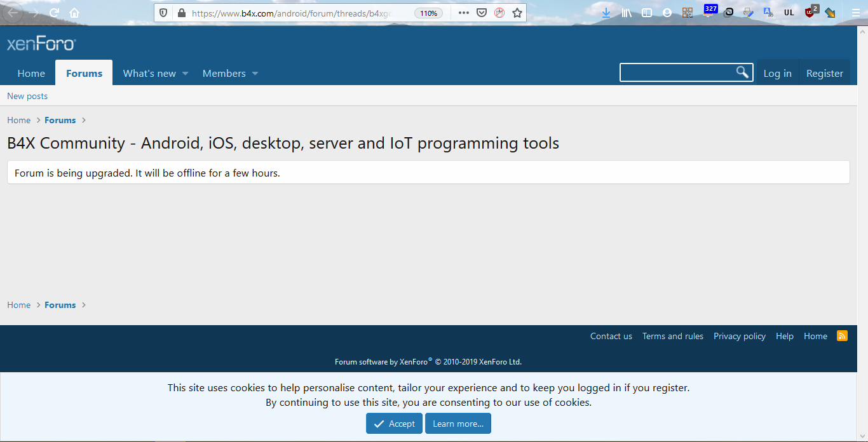Go to the browser home page icon
The width and height of the screenshot is (868, 442).
74,13
